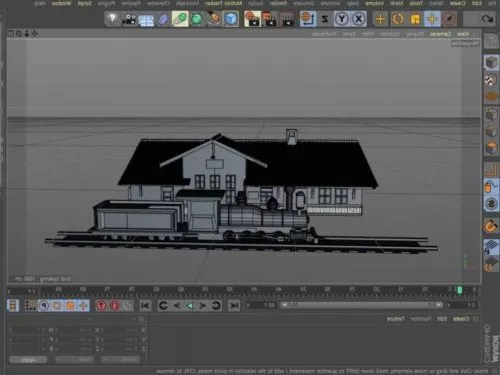Toggle Enable Snap magnet icon
Image resolution: width=500 pixels, height=375 pixels.
(x=491, y=227)
